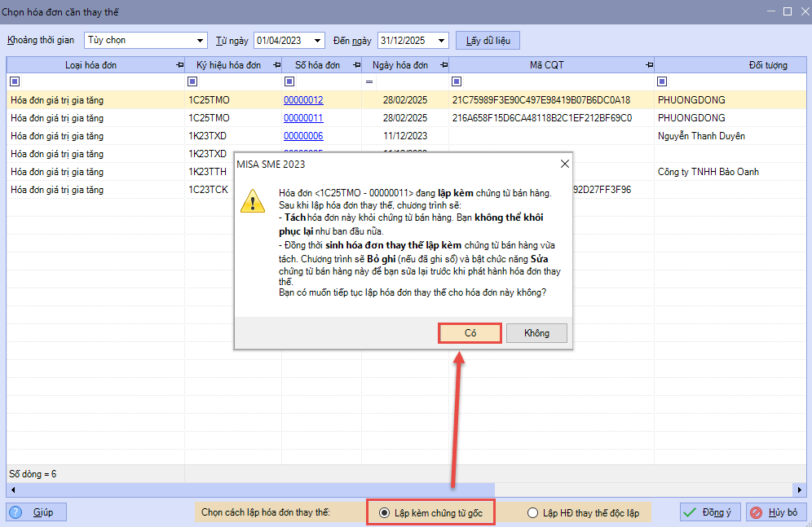812x527 pixels.
Task: Click the horizontal scrollbar right arrow
Action: point(800,490)
